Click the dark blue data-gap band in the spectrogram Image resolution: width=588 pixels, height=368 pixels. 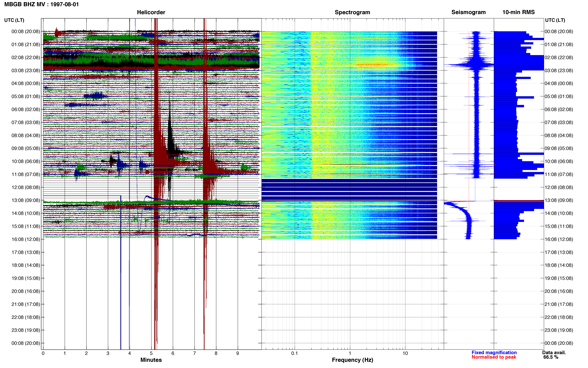(349, 190)
